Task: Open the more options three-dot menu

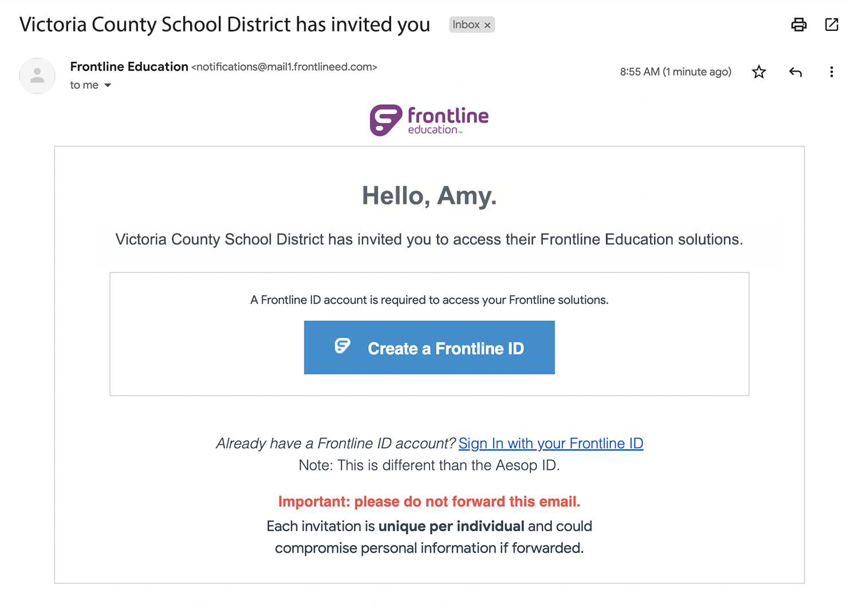Action: click(832, 72)
